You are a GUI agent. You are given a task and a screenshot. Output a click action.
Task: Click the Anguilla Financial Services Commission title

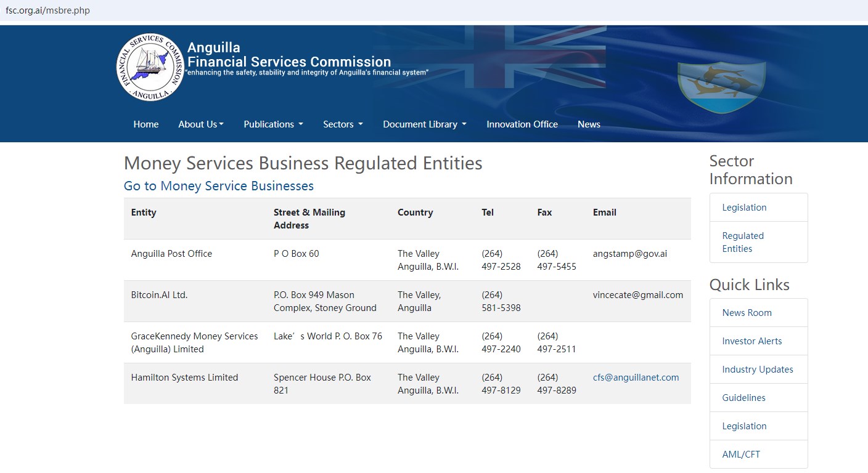point(289,55)
